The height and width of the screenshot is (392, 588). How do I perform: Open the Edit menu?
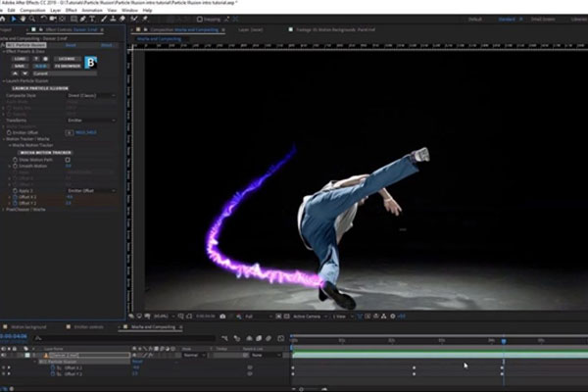tap(11, 10)
